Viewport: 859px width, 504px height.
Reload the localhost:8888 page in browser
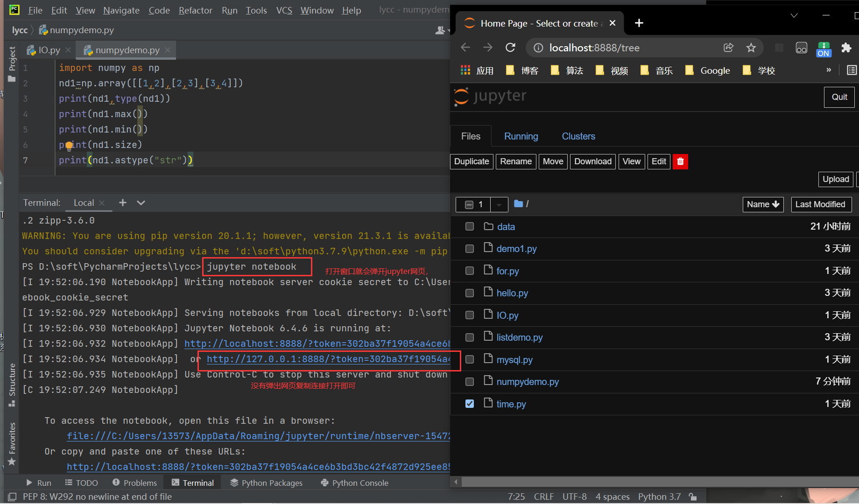pyautogui.click(x=510, y=48)
